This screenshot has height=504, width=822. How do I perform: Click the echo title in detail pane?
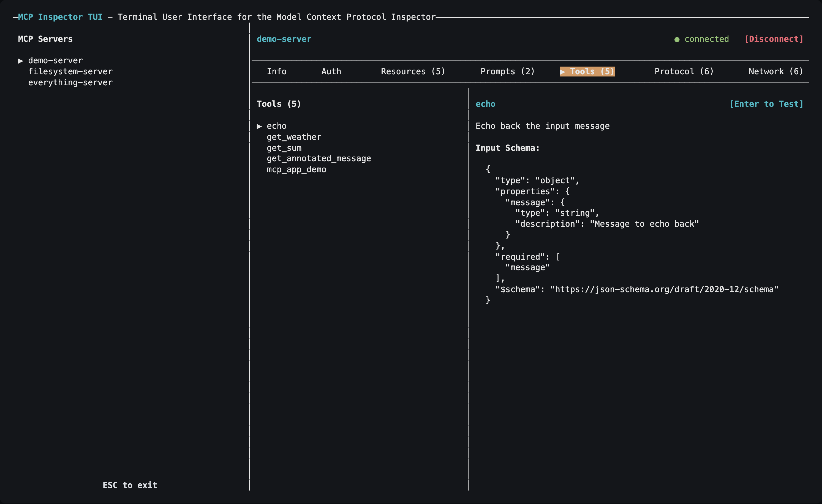(485, 104)
